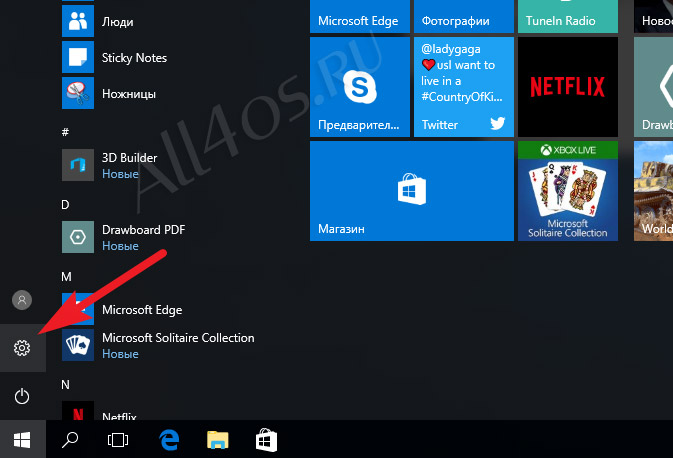Jump to letter N section header
The width and height of the screenshot is (673, 458).
[x=65, y=385]
